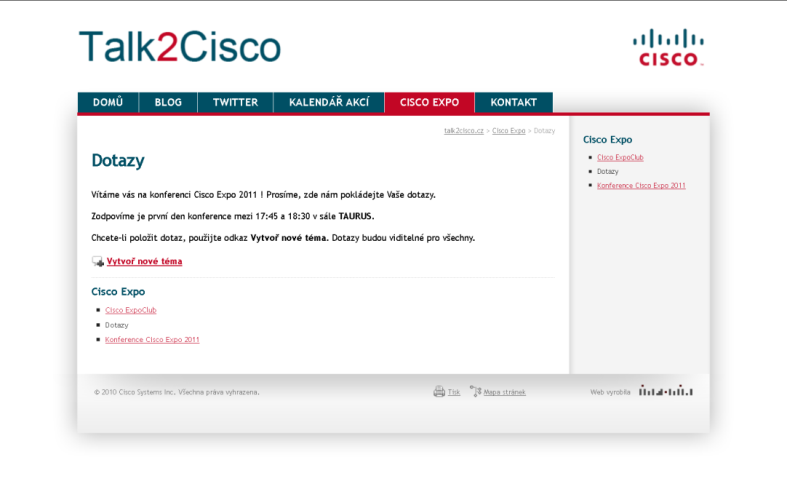Open Konference Cisco Expo 2011 in sidebar
The width and height of the screenshot is (787, 492).
pos(641,185)
